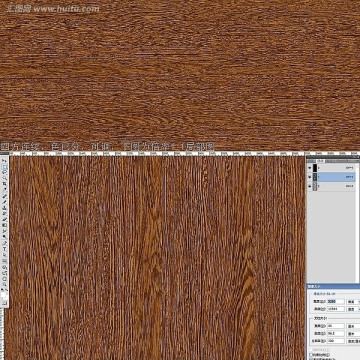Image resolution: width=360 pixels, height=360 pixels.
Task: Click the document height field
Action: [x=336, y=334]
